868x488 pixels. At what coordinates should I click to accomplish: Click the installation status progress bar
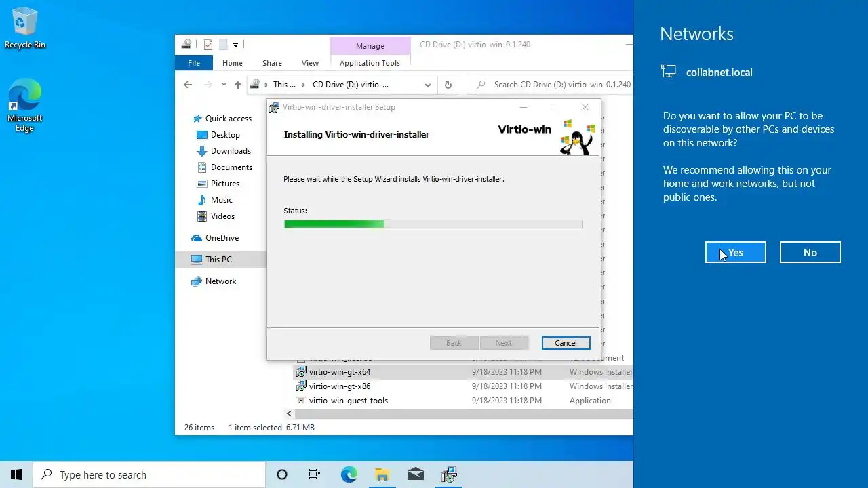433,224
